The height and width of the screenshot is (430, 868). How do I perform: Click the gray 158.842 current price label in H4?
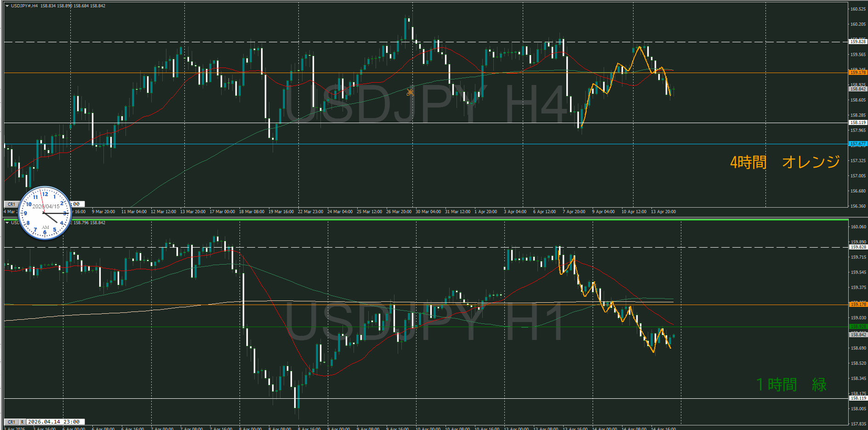pos(857,89)
